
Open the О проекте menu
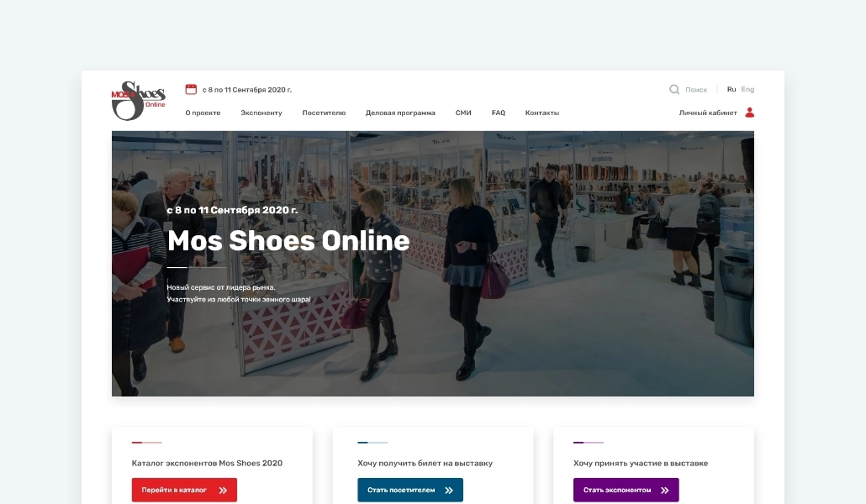click(203, 113)
